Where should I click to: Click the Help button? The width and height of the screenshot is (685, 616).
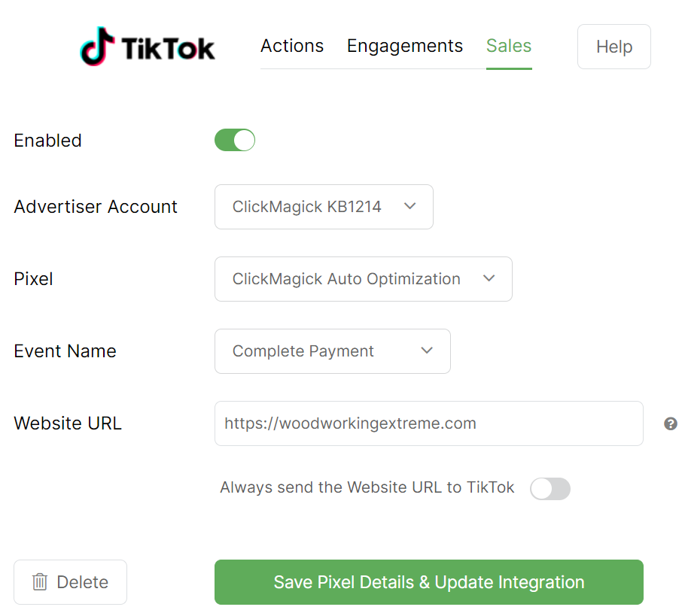click(x=613, y=47)
